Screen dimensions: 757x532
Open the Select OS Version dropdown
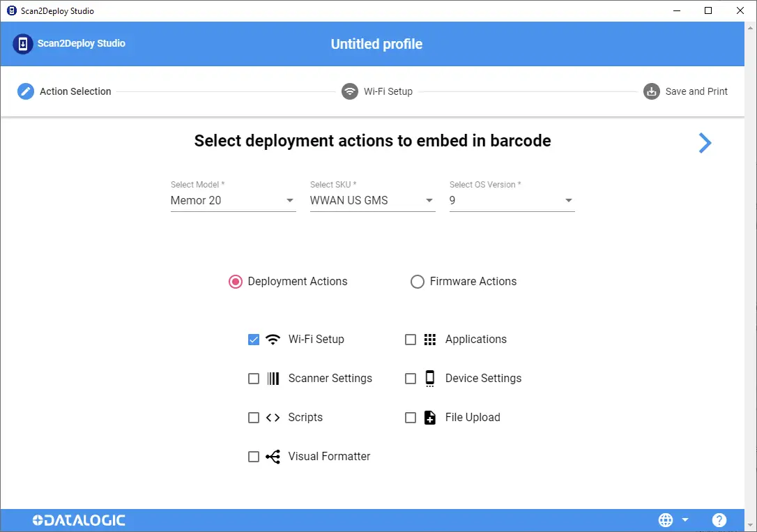coord(512,200)
